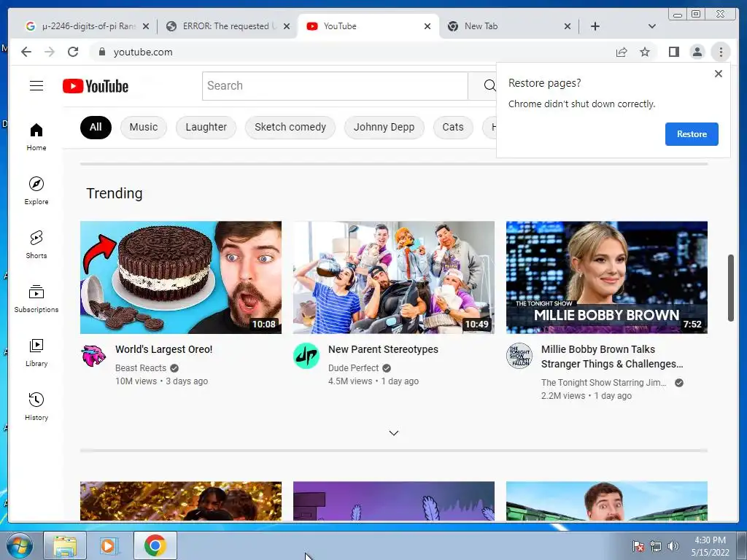The image size is (747, 560).
Task: Expand the Trending section with chevron
Action: click(x=393, y=433)
